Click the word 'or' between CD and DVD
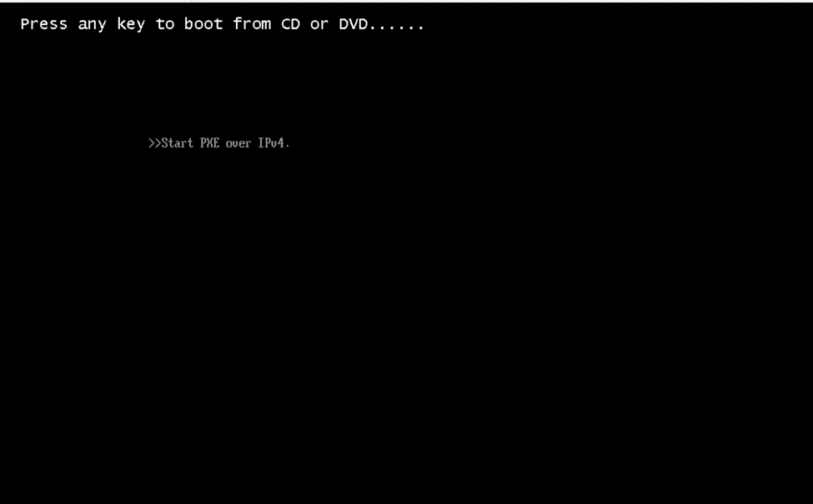This screenshot has height=504, width=813. coord(319,25)
